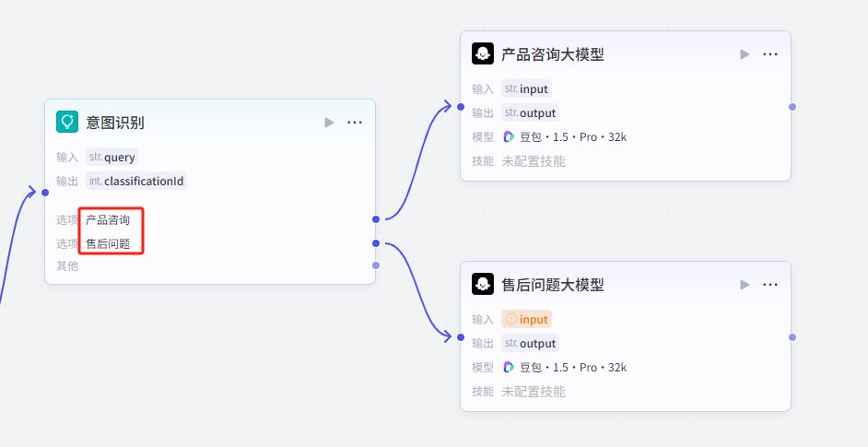Image resolution: width=868 pixels, height=447 pixels.
Task: Open the 意图识别 node more options menu
Action: pos(355,123)
